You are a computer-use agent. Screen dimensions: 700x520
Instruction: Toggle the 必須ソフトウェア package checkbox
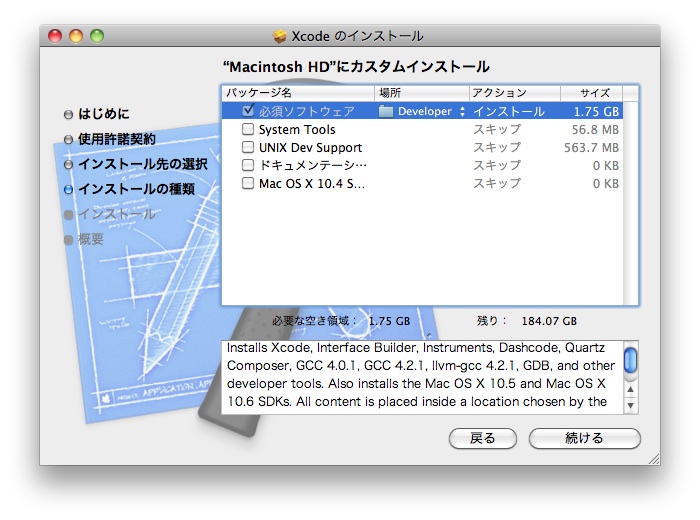coord(248,110)
